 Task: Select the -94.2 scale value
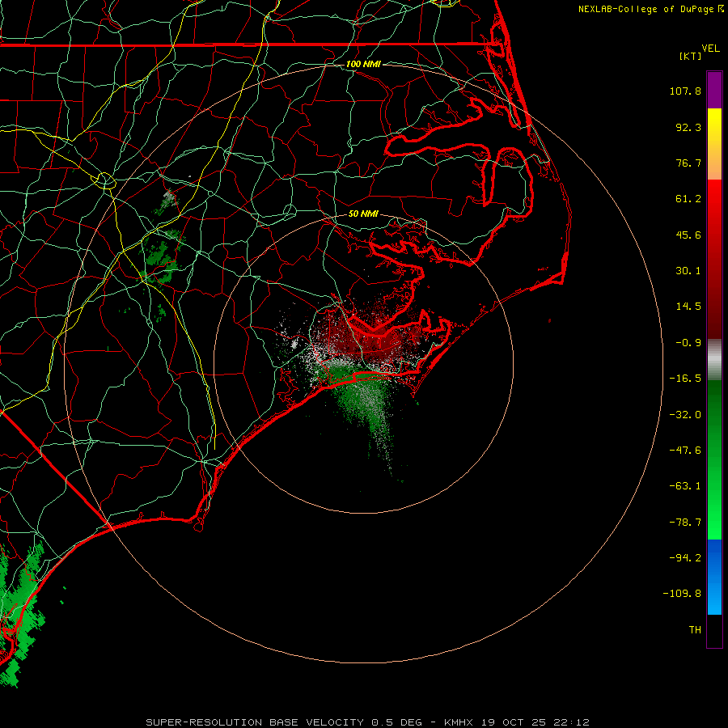685,557
